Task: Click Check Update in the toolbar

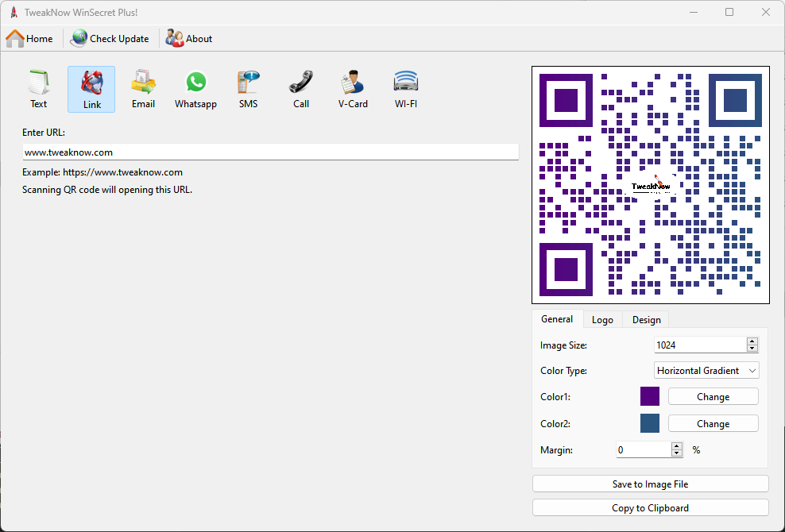Action: click(110, 39)
